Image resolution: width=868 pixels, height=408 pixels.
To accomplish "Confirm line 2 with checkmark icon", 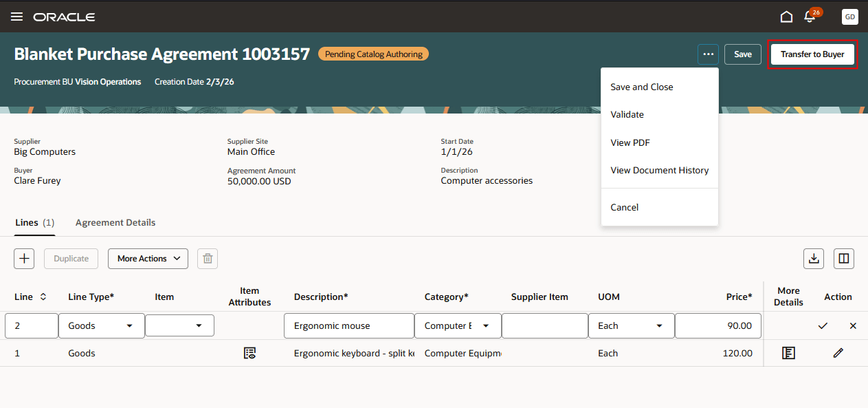I will tap(823, 325).
